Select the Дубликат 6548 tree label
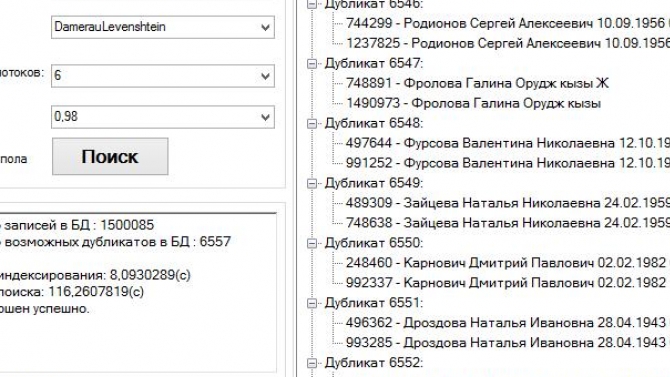 click(374, 123)
